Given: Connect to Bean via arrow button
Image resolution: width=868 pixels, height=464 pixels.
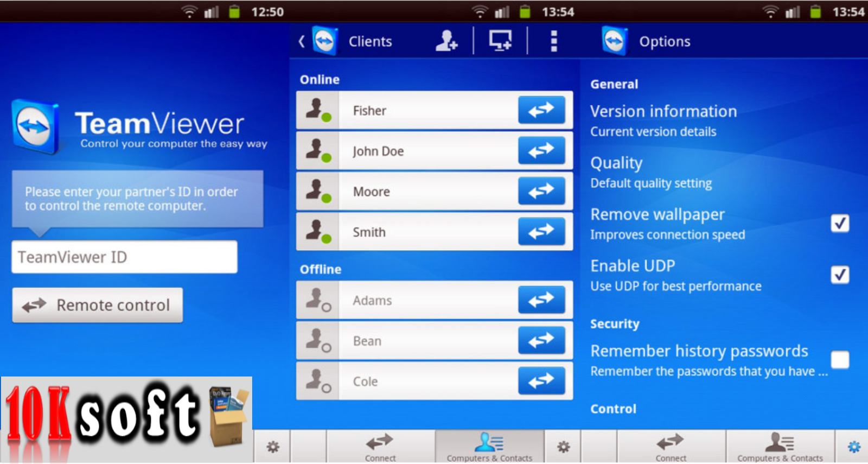Looking at the screenshot, I should tap(541, 340).
